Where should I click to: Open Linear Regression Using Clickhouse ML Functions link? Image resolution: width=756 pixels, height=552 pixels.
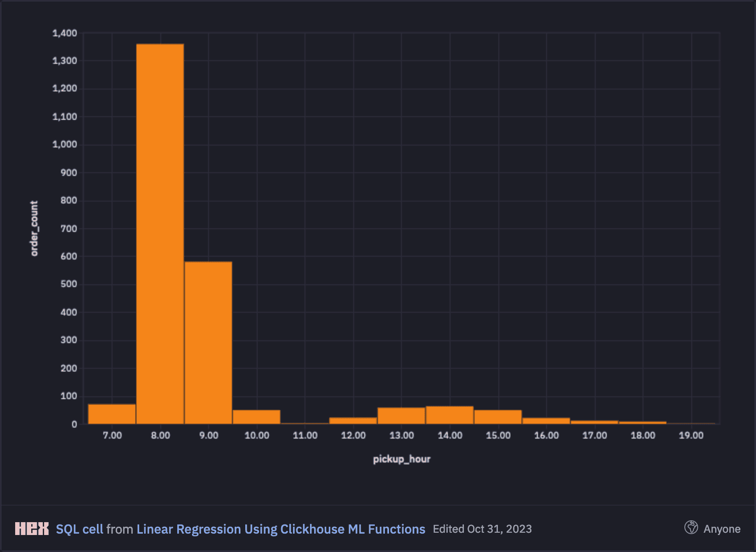click(281, 529)
